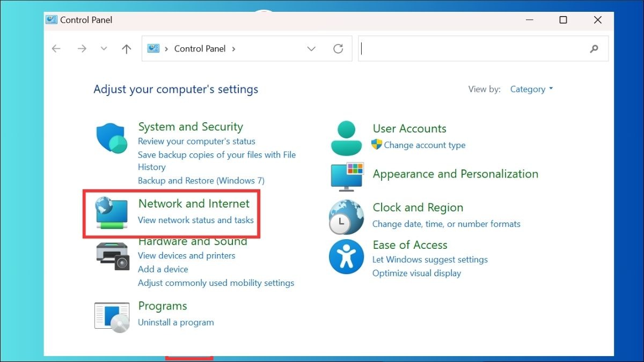Expand the chevron after Control Panel in address bar
The height and width of the screenshot is (362, 644).
tap(233, 49)
